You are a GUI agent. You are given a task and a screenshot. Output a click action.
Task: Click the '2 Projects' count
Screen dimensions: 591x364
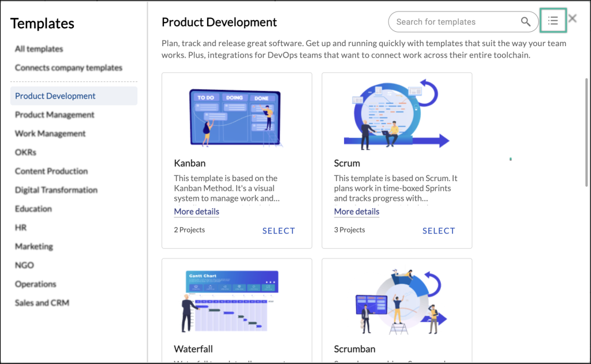coord(189,230)
